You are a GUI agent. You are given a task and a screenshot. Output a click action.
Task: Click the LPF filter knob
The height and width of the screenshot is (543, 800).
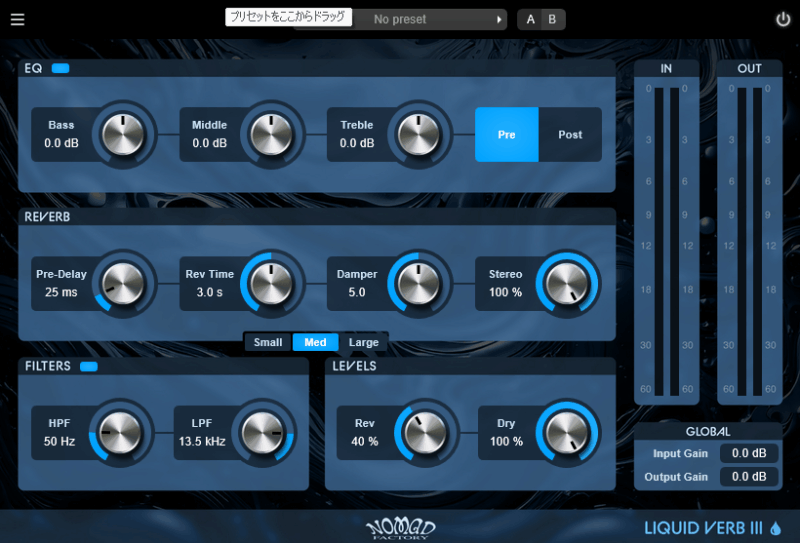point(263,433)
